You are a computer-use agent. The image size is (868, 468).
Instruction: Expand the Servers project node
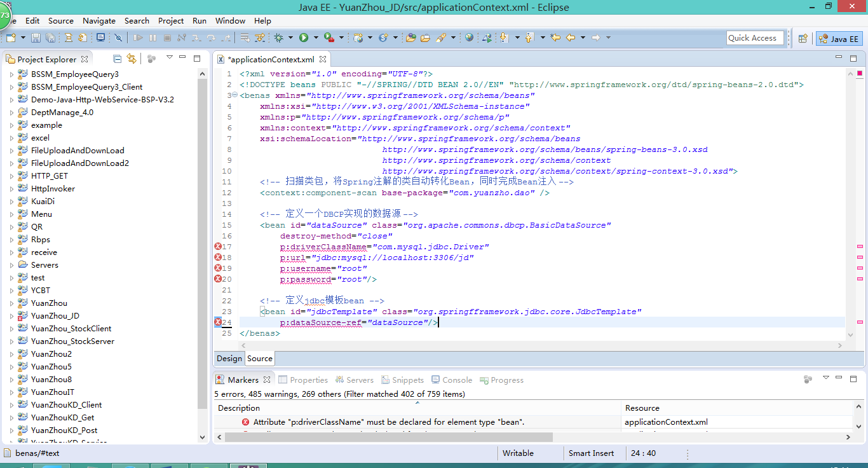click(11, 265)
